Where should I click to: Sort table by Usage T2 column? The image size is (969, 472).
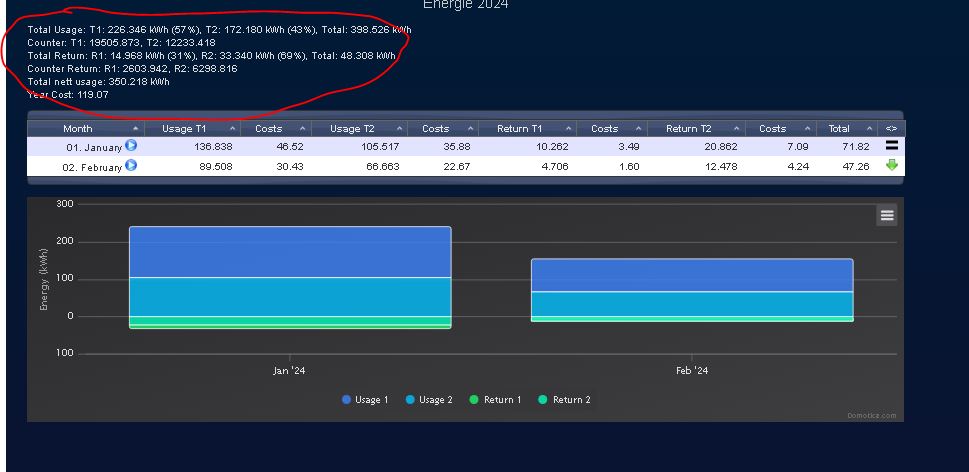pyautogui.click(x=360, y=129)
